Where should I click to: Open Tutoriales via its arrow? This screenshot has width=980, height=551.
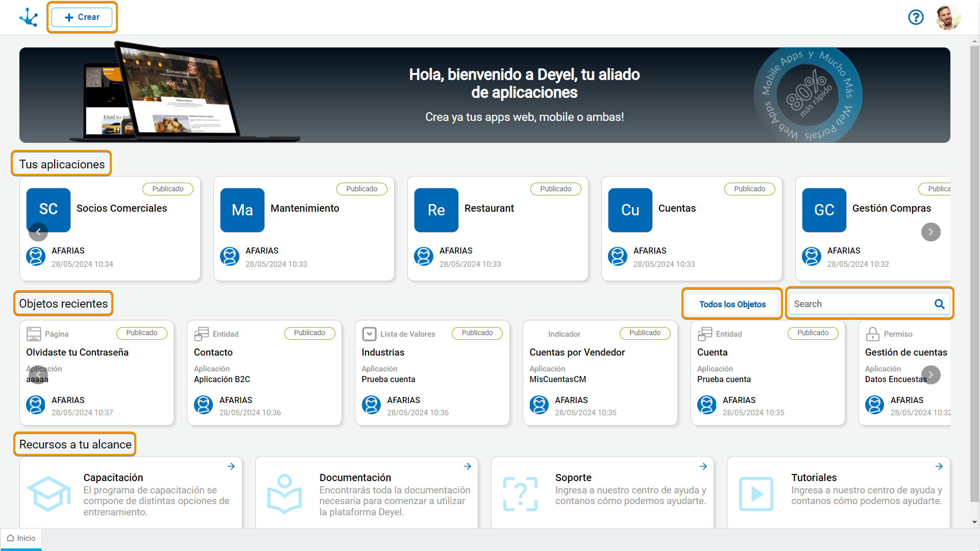click(939, 466)
